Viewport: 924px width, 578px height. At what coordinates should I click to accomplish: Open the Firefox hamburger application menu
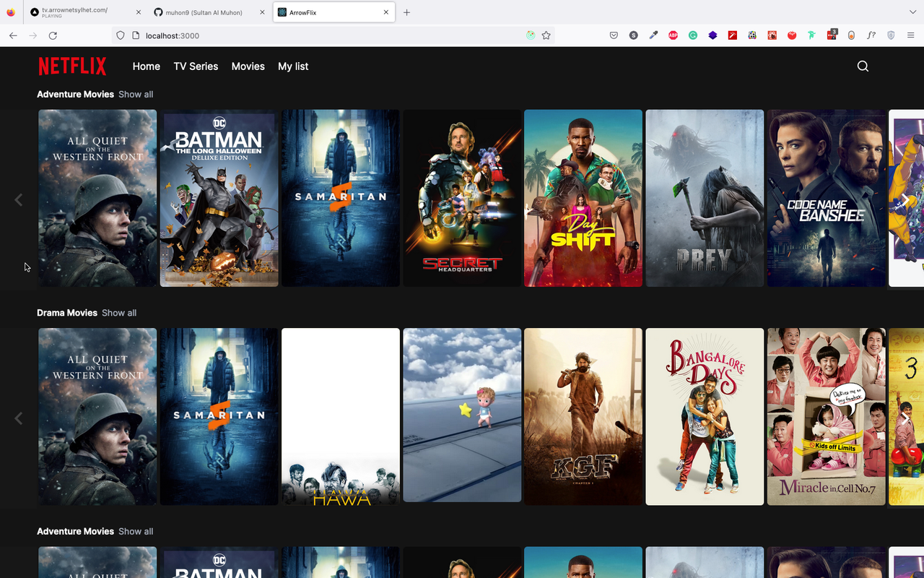tap(910, 35)
